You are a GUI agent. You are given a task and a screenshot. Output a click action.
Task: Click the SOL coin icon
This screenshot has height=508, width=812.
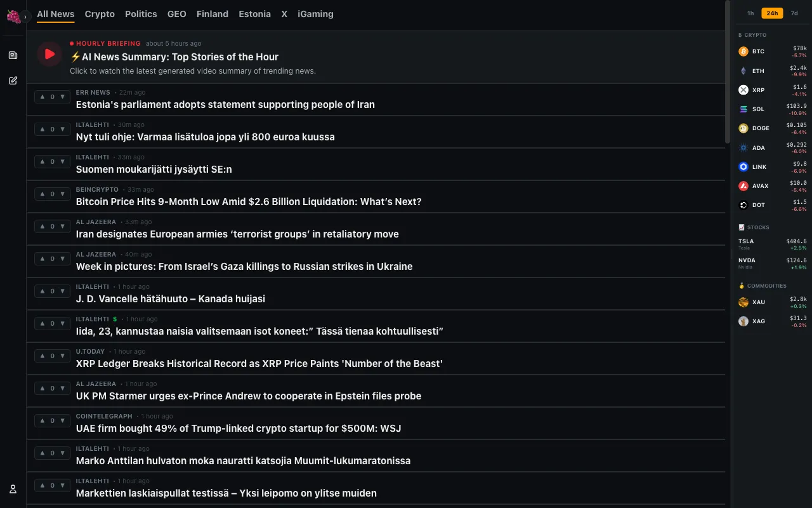(x=743, y=109)
